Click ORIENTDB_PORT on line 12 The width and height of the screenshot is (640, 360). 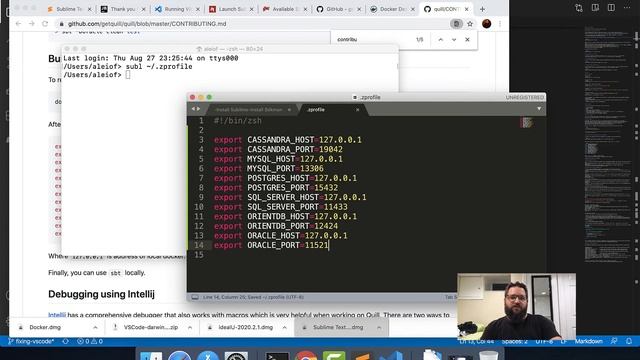click(x=278, y=226)
